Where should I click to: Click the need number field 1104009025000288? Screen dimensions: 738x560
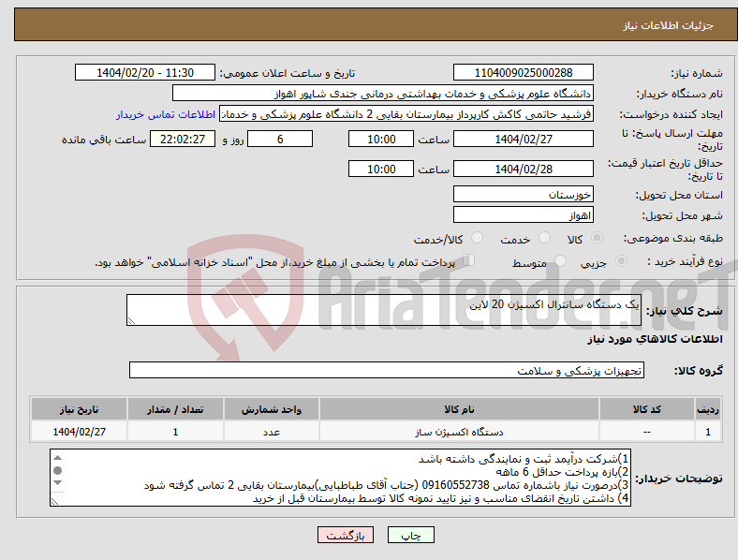pyautogui.click(x=523, y=72)
